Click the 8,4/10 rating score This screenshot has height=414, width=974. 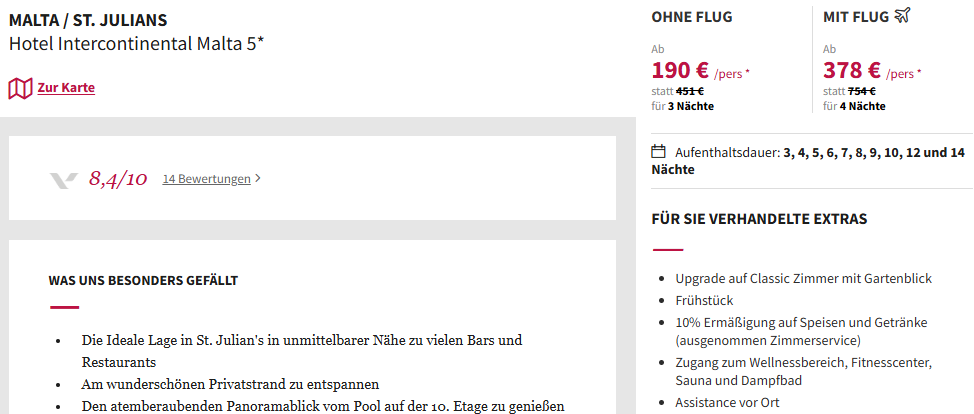tap(118, 179)
